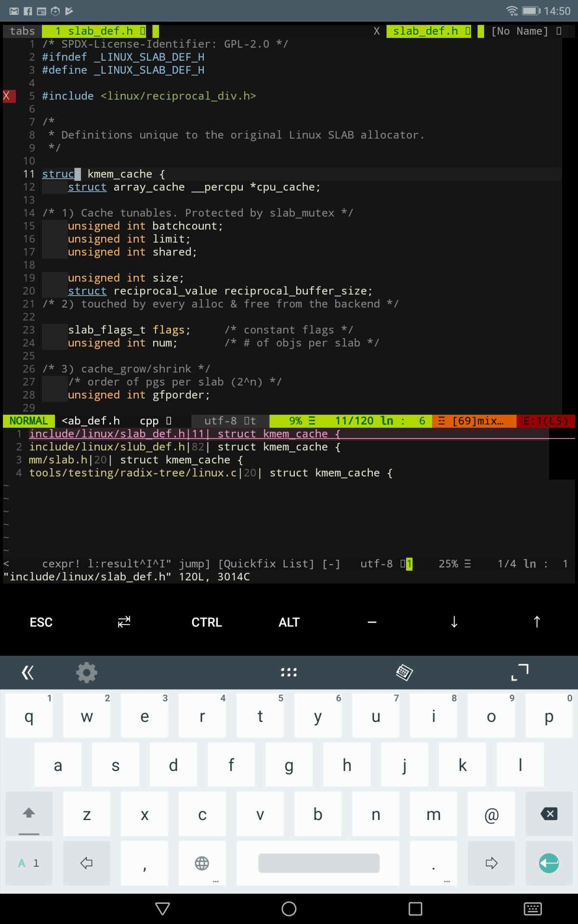Tap the Android home navigation button

click(x=289, y=909)
